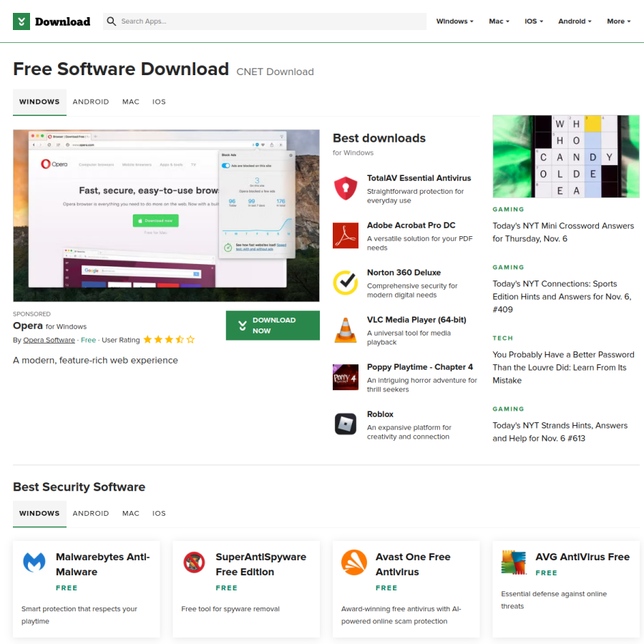Expand the Windows dropdown in the header
This screenshot has width=644, height=644.
[x=454, y=21]
